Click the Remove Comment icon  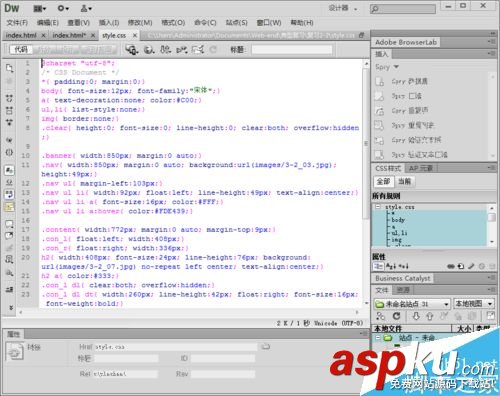click(9, 236)
